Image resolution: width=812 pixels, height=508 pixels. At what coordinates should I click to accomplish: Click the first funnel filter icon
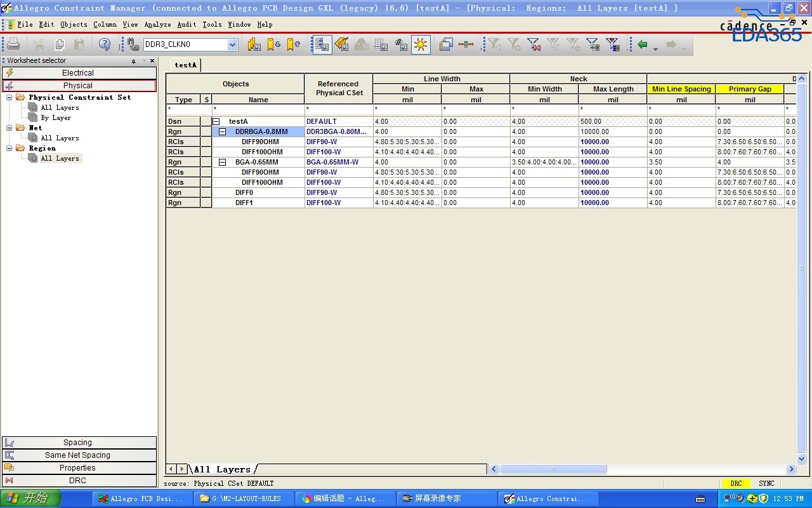[494, 44]
